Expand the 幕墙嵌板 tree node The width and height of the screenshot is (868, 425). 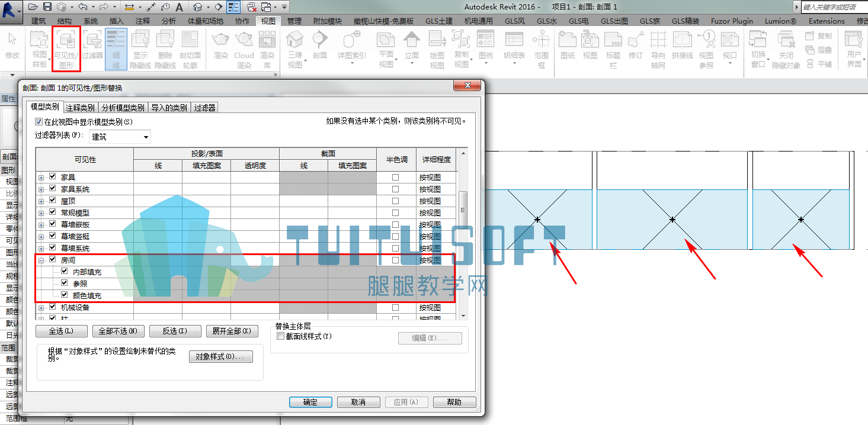(x=41, y=225)
